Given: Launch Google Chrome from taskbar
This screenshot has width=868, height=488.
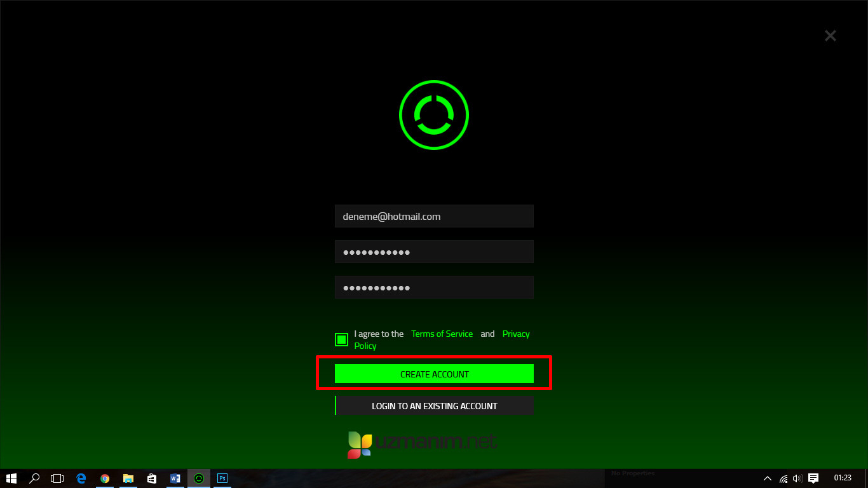Looking at the screenshot, I should 105,478.
